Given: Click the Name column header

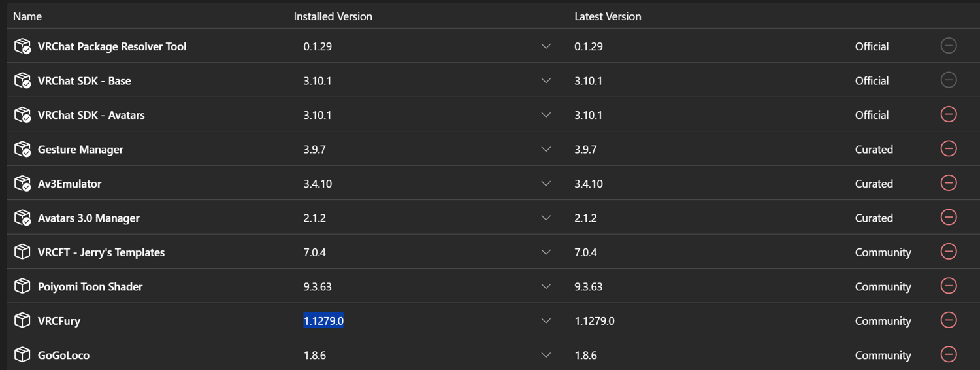Looking at the screenshot, I should pyautogui.click(x=27, y=16).
